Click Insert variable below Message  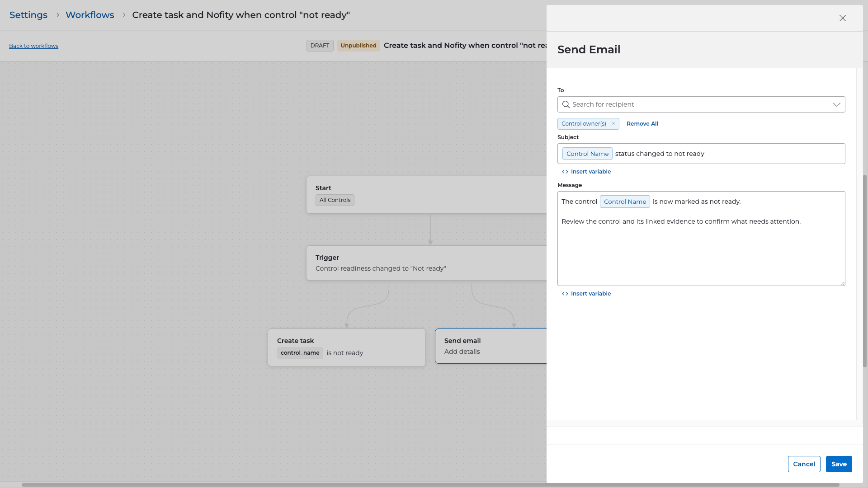[586, 294]
